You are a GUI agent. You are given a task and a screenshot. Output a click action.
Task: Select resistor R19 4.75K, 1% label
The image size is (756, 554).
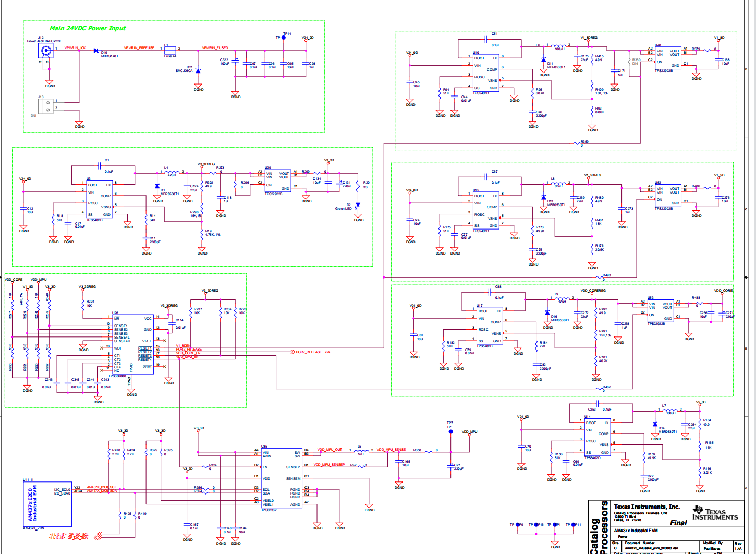coord(212,233)
